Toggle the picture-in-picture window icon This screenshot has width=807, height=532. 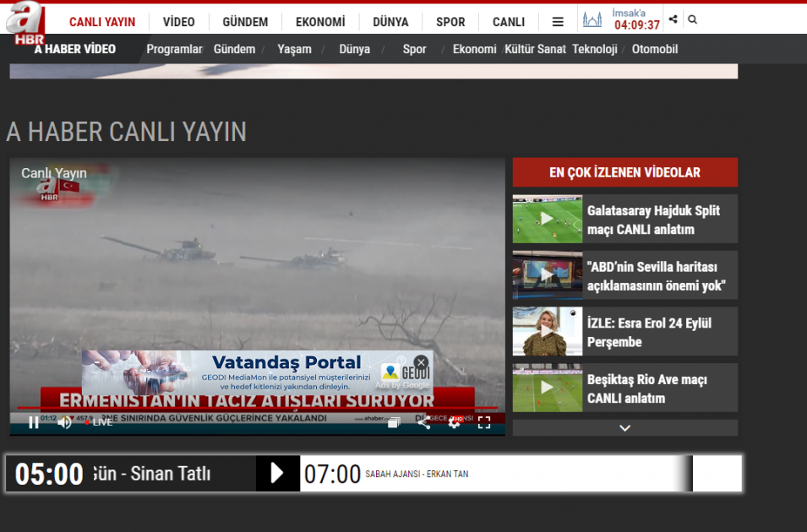(394, 422)
